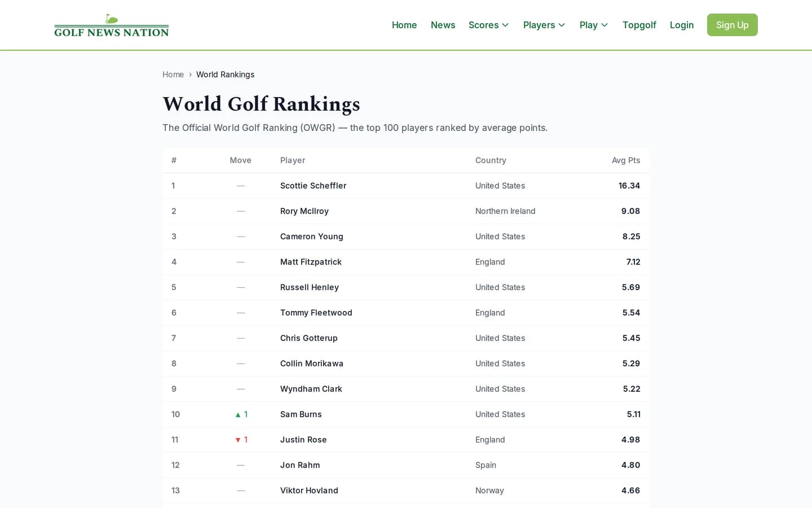The height and width of the screenshot is (508, 812).
Task: Select player Rory McIlroy
Action: point(304,211)
